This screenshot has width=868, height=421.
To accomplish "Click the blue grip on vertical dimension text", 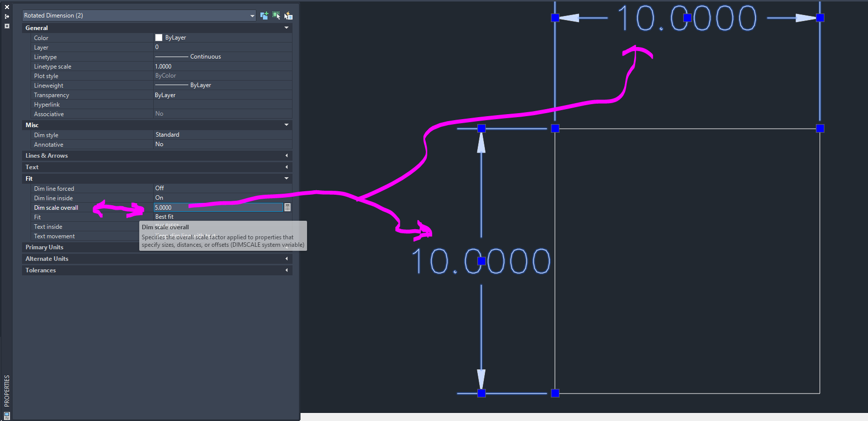I will 481,261.
